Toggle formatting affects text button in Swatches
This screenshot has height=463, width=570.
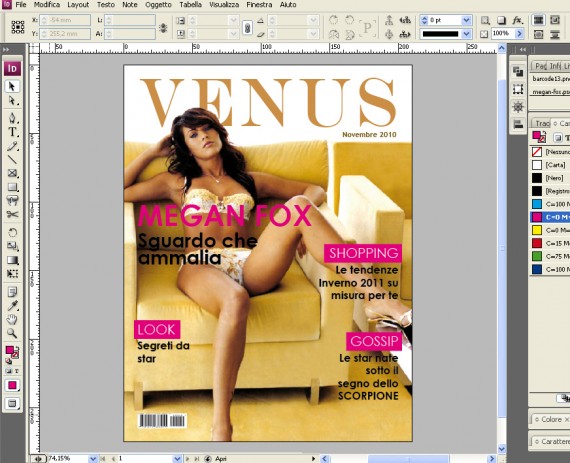pyautogui.click(x=566, y=138)
